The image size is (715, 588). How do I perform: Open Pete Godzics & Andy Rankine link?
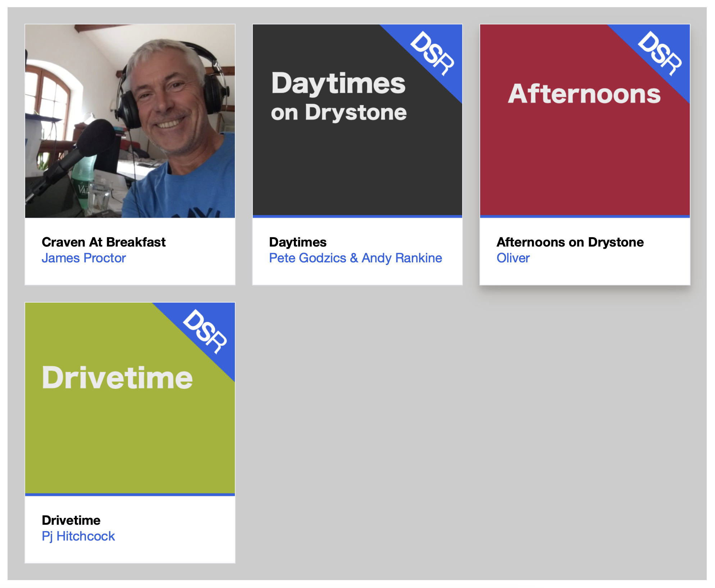point(355,258)
